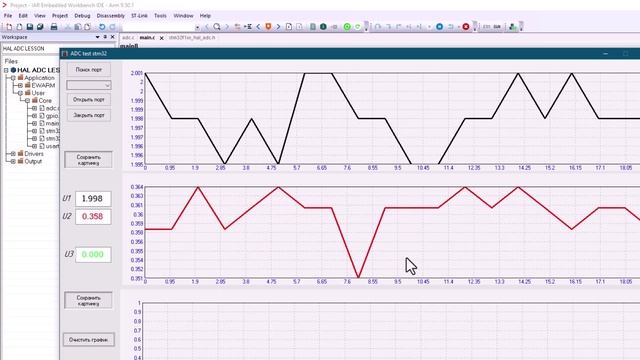Screen dimensions: 640x360
Task: Collapse the Core folder node
Action: pyautogui.click(x=27, y=100)
